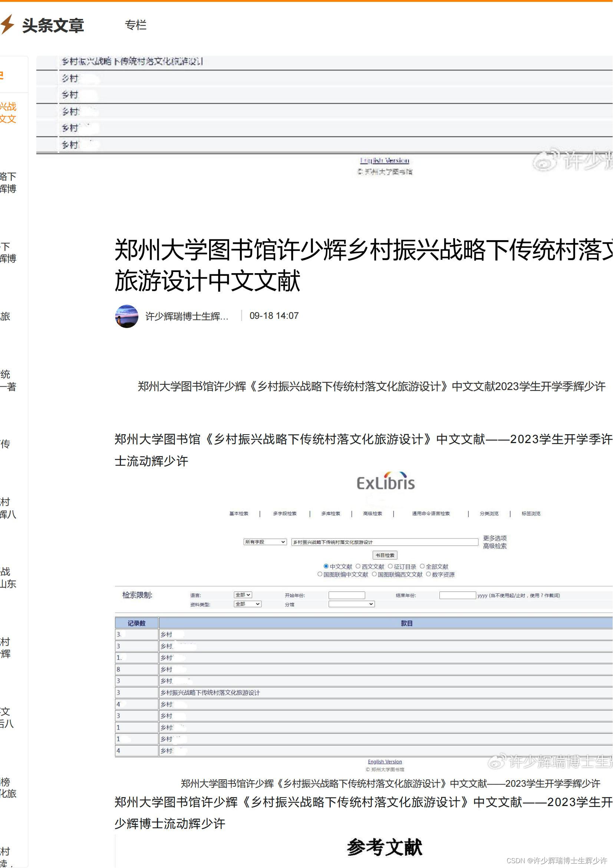Click the 记录数 column header

136,623
